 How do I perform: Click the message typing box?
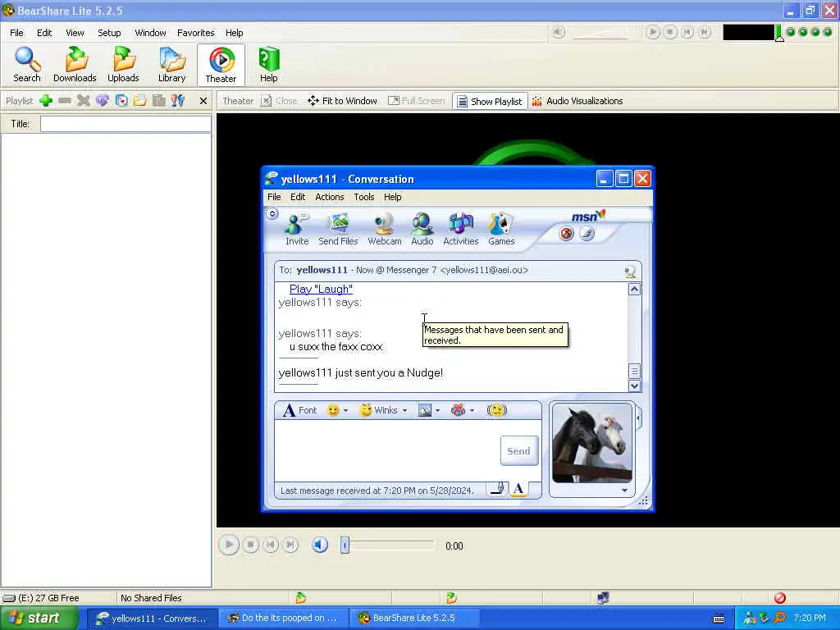(x=387, y=450)
